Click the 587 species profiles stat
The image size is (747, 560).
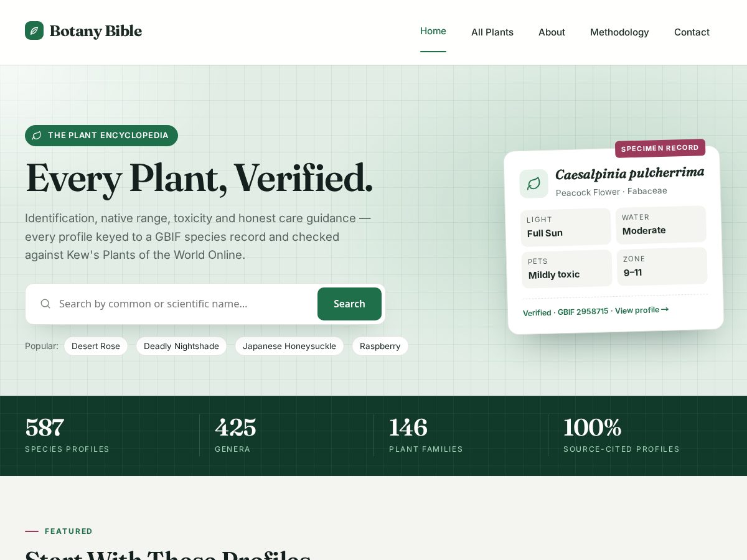(x=67, y=435)
